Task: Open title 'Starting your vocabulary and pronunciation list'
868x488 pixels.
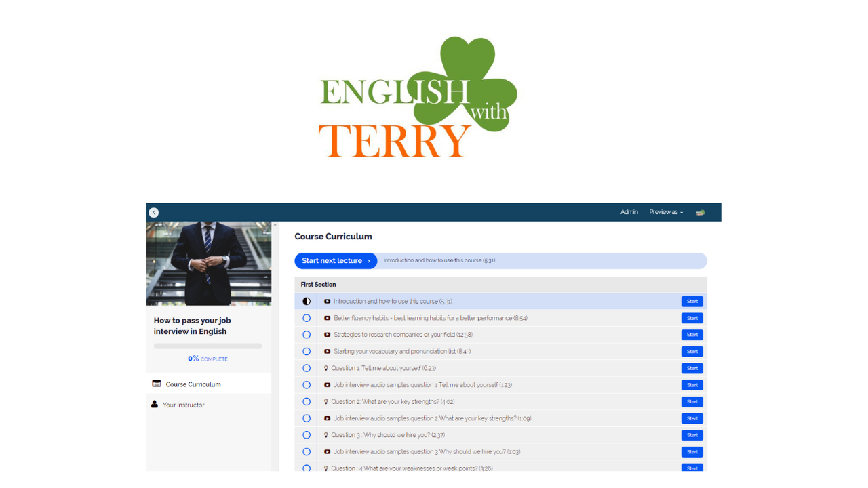Action: click(x=402, y=351)
